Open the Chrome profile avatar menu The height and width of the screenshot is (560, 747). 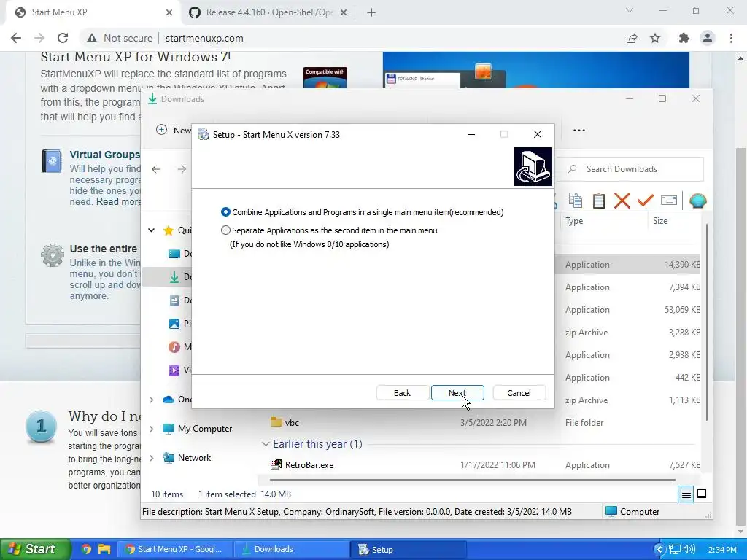tap(708, 39)
